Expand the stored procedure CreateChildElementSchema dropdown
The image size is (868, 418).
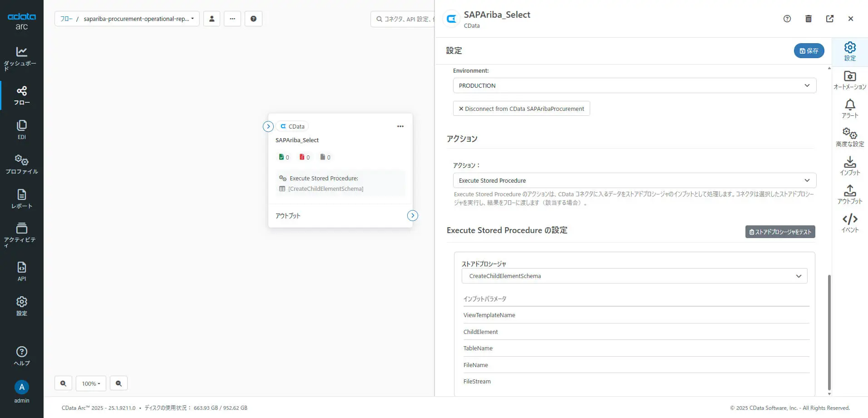point(634,276)
